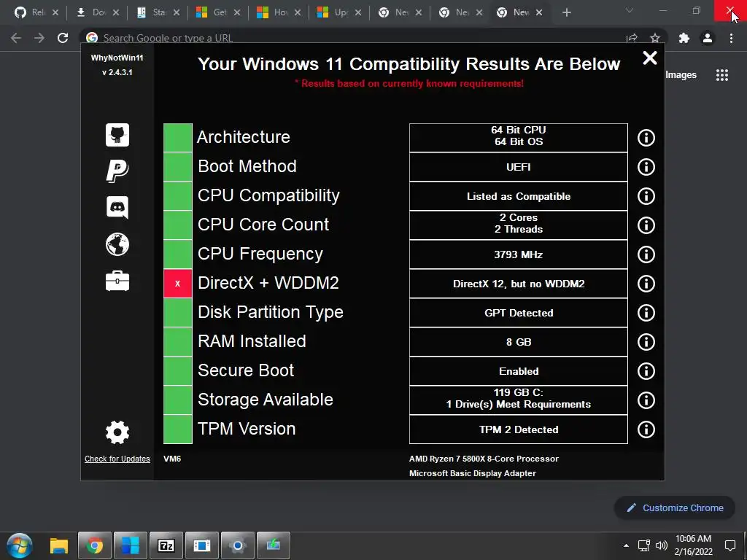Screen dimensions: 747x560
Task: Click the 'v 2.4.3.1' version text
Action: click(x=117, y=72)
